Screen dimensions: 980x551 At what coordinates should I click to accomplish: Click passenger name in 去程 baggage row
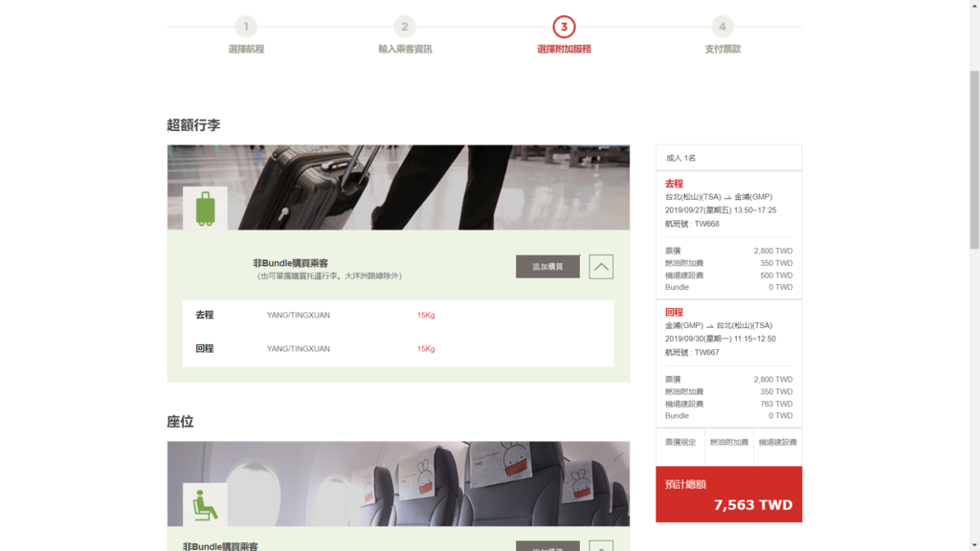point(299,316)
